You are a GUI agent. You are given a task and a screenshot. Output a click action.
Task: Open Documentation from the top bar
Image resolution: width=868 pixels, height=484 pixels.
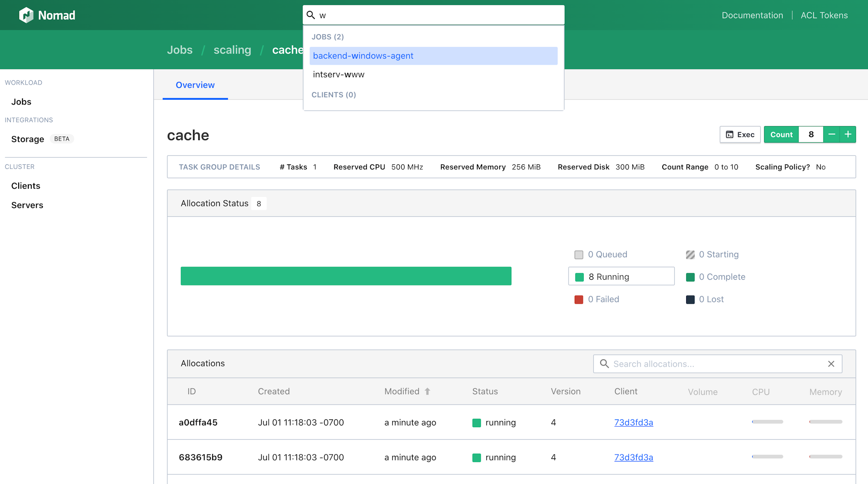point(752,15)
